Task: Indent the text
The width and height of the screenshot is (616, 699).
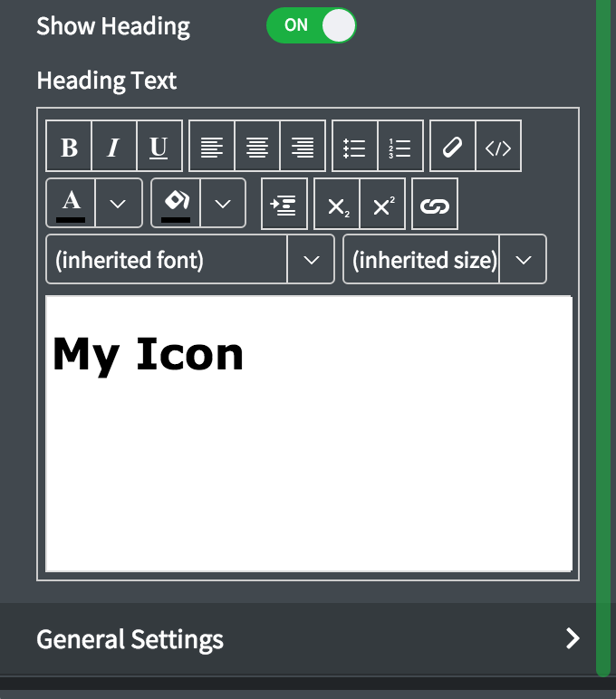Action: point(284,204)
